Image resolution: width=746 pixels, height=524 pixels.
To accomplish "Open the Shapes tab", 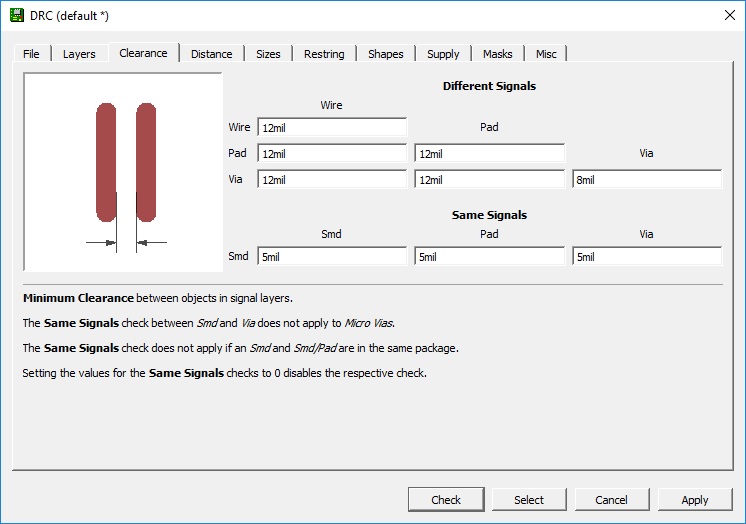I will tap(386, 54).
